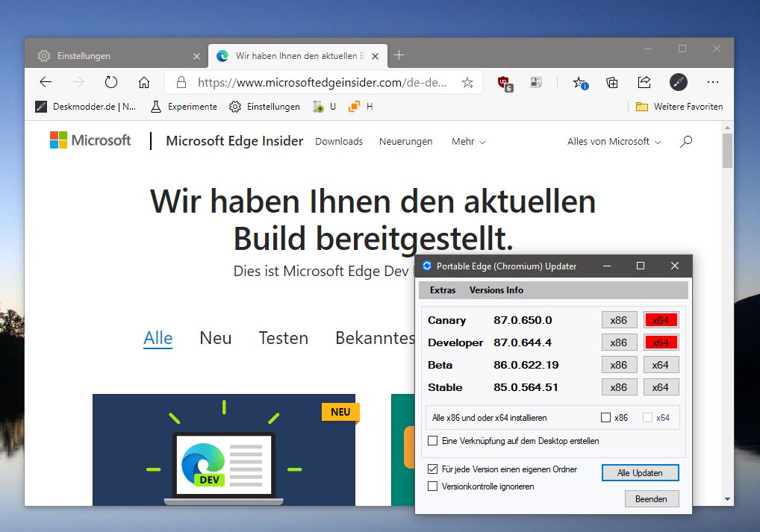The width and height of the screenshot is (760, 532).
Task: Download Canary x64 build
Action: (661, 320)
